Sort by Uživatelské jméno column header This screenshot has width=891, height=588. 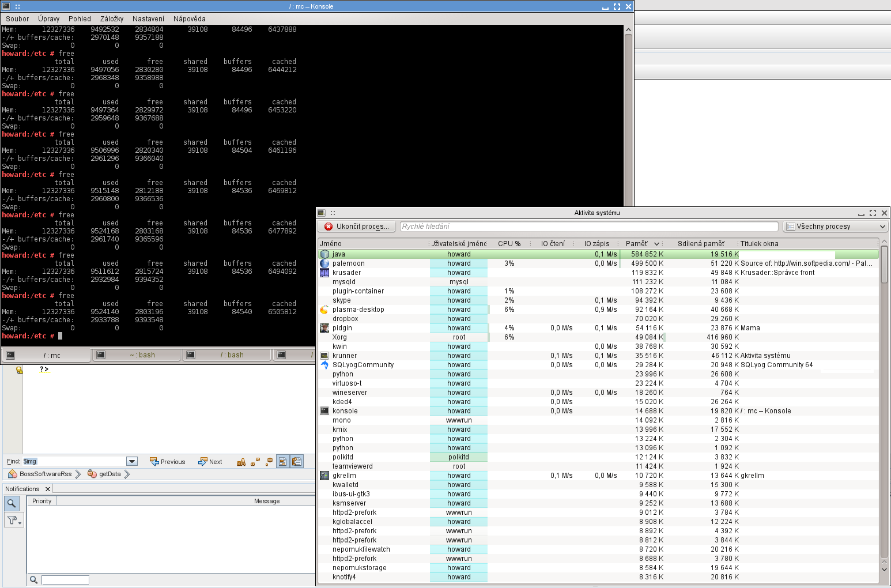(x=459, y=244)
